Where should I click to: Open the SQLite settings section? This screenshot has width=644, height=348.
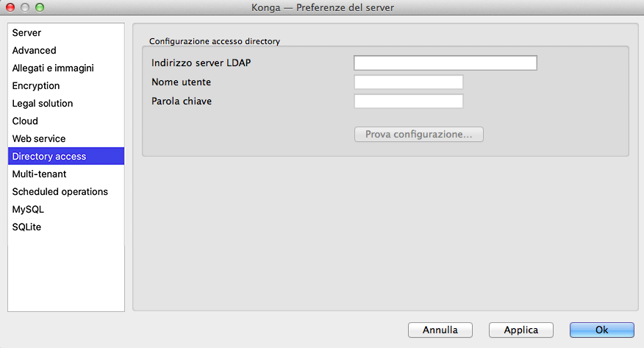click(27, 227)
